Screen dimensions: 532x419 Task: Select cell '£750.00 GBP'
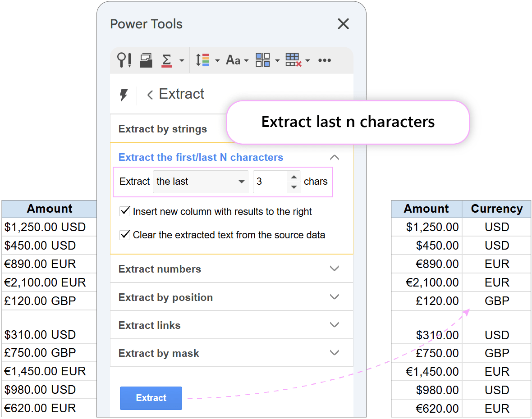[50, 353]
